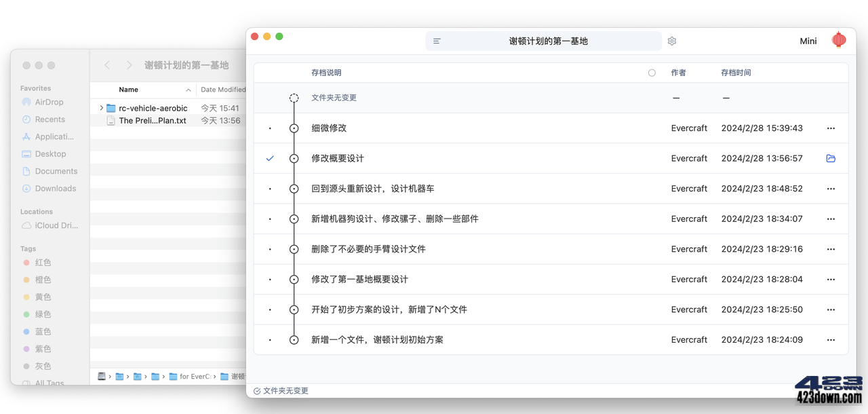Click the Mini button at top right
868x414 pixels.
pyautogui.click(x=808, y=41)
